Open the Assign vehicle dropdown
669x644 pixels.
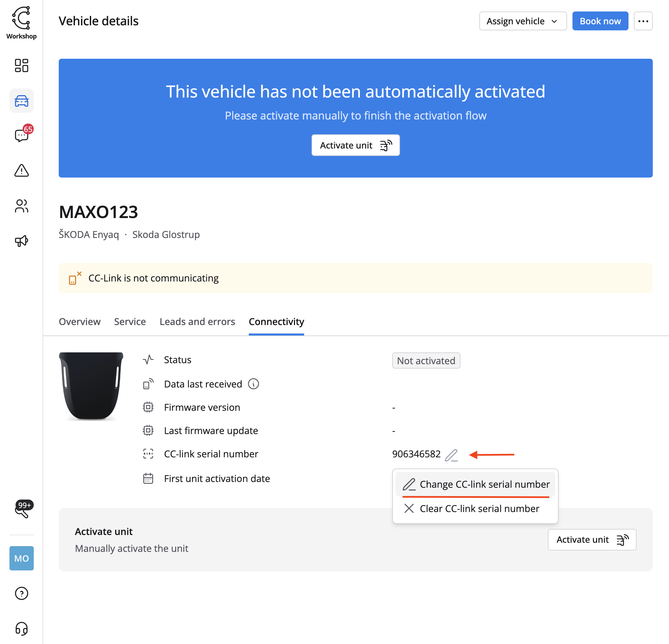(x=523, y=21)
